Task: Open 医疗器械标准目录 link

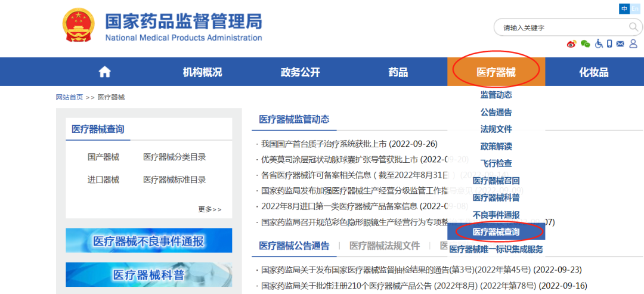Action: [175, 180]
